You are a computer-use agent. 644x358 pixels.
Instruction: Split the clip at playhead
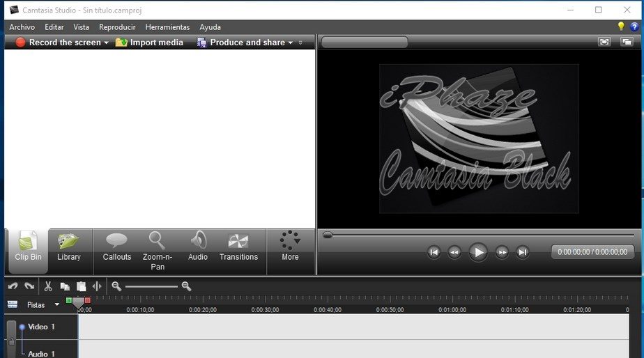click(x=97, y=286)
